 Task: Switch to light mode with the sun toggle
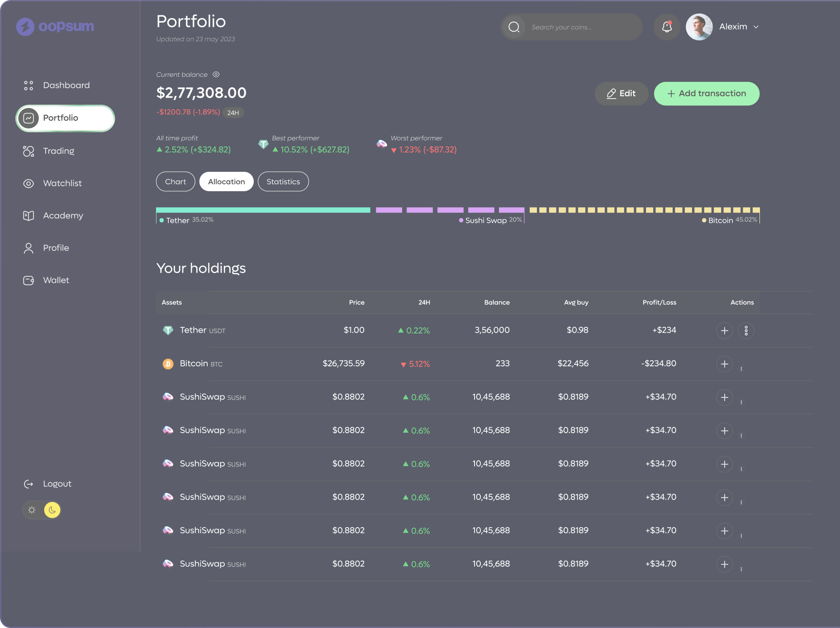click(32, 510)
